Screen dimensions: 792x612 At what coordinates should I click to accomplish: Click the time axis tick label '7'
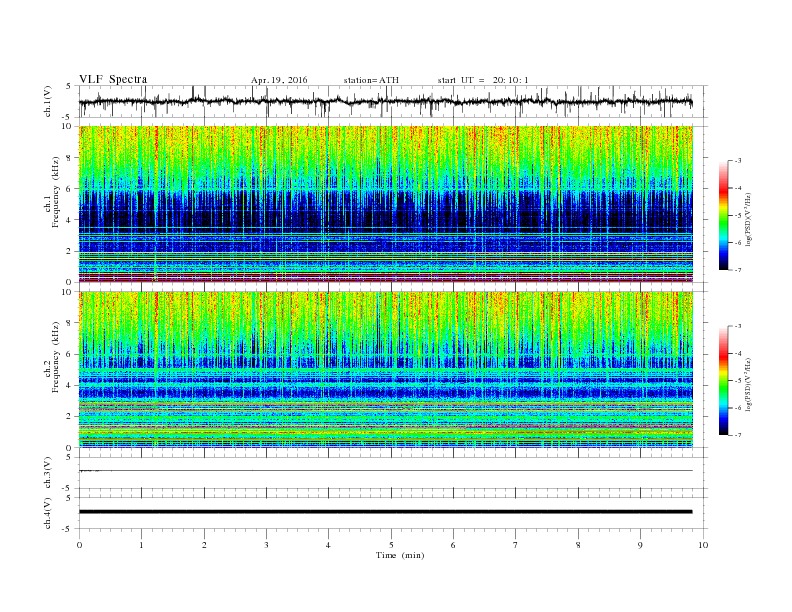pyautogui.click(x=516, y=545)
